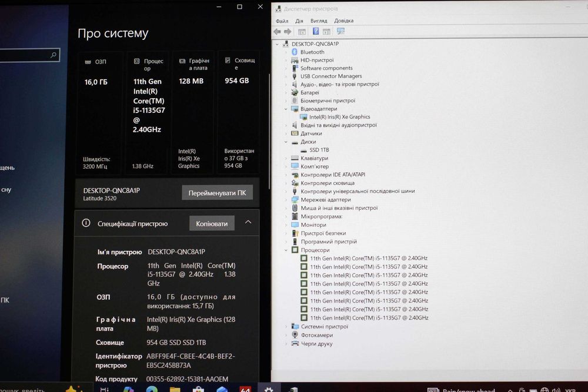
Task: Click the Forward arrow in Device Manager toolbar
Action: 288,32
